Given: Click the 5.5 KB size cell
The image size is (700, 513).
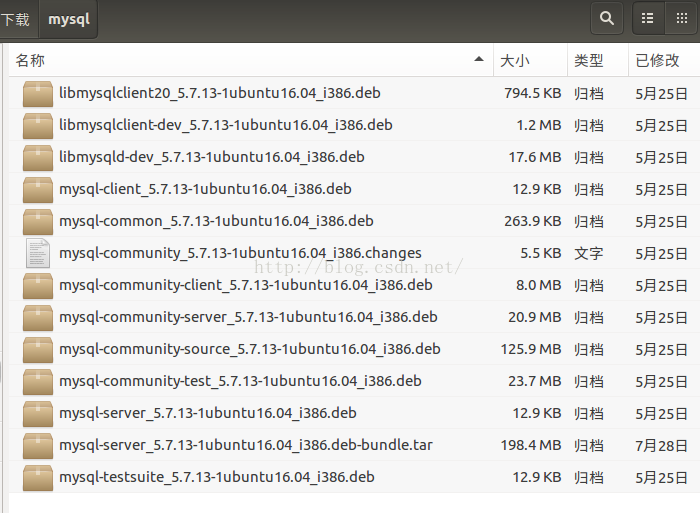Looking at the screenshot, I should point(541,254).
